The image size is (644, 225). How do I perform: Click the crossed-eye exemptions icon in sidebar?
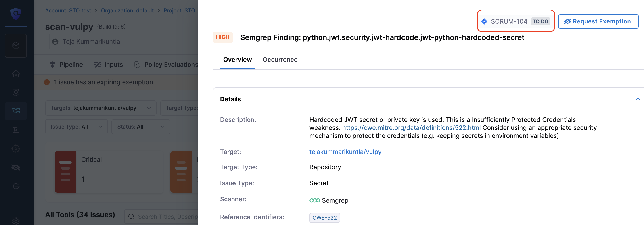tap(16, 167)
